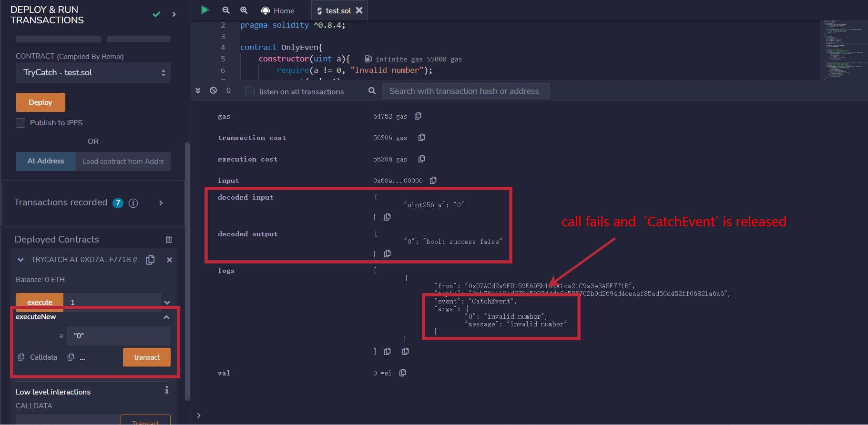Copy the TRYCATCH deployed contract address
Viewport: 868px width, 425px height.
click(151, 260)
